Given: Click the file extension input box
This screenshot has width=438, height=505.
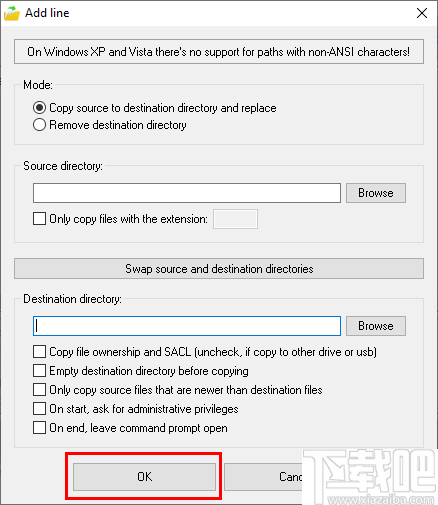Looking at the screenshot, I should [x=235, y=219].
